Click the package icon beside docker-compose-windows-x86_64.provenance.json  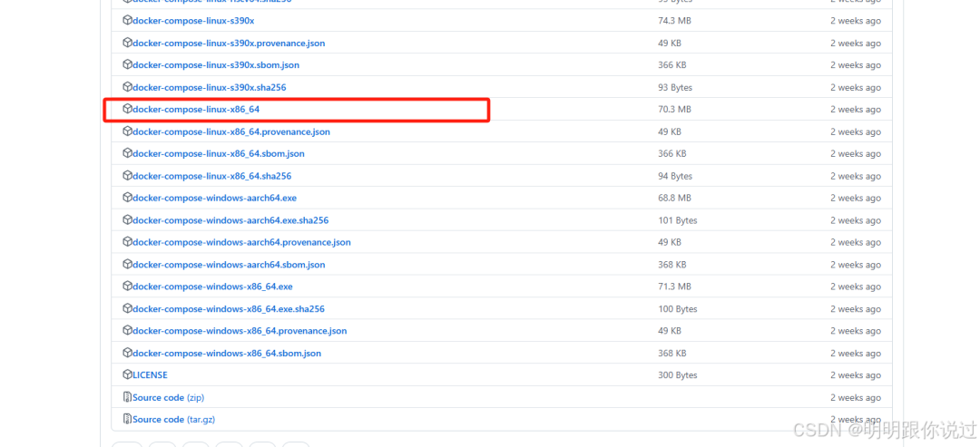(128, 331)
